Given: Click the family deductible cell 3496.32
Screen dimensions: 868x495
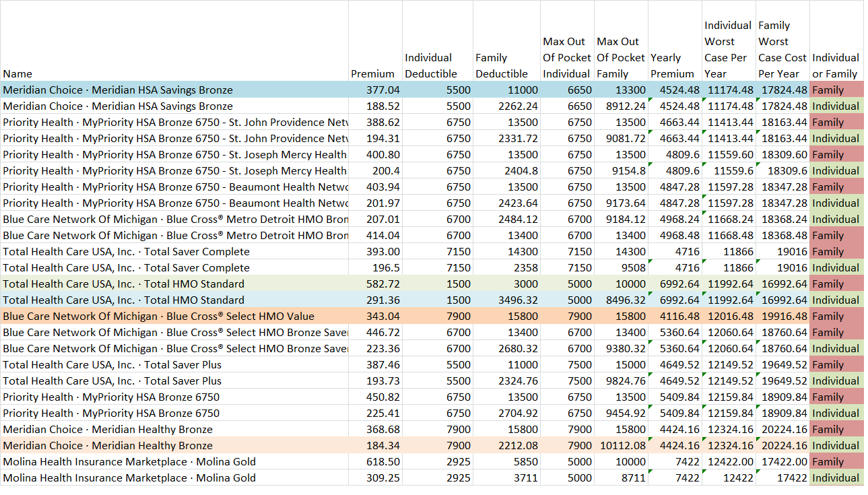Looking at the screenshot, I should [506, 300].
